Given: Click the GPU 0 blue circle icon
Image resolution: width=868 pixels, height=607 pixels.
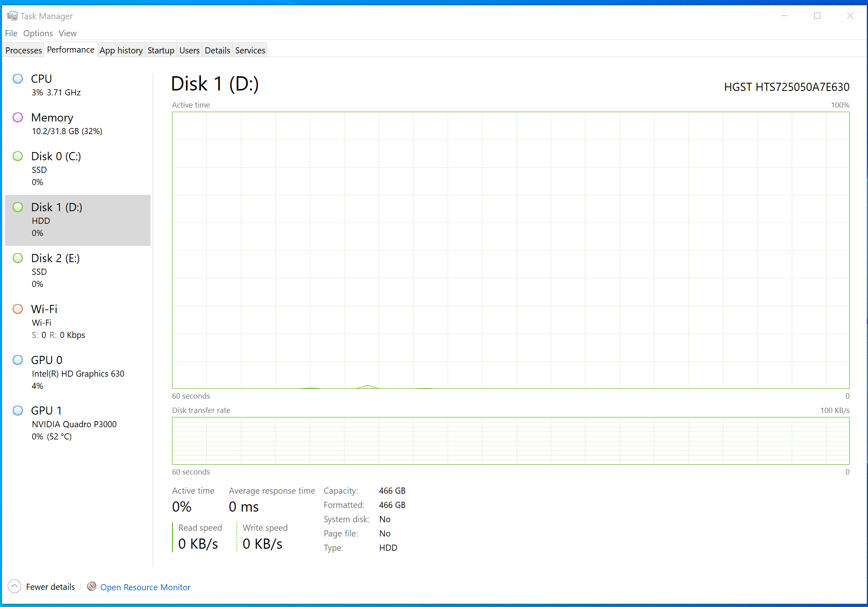Looking at the screenshot, I should coord(18,360).
